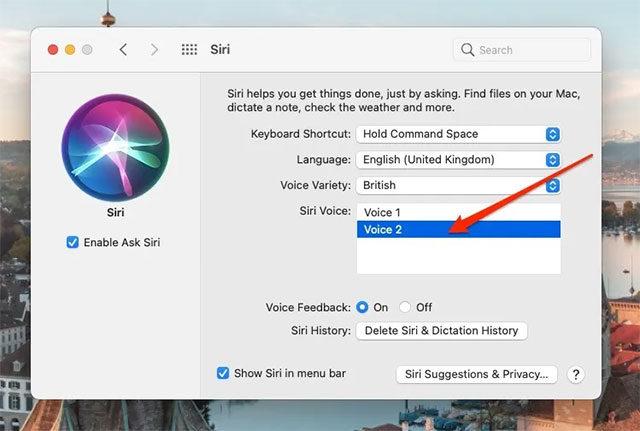Click Delete Siri & Dictation History button
Screen dimensions: 640x431
pos(441,331)
